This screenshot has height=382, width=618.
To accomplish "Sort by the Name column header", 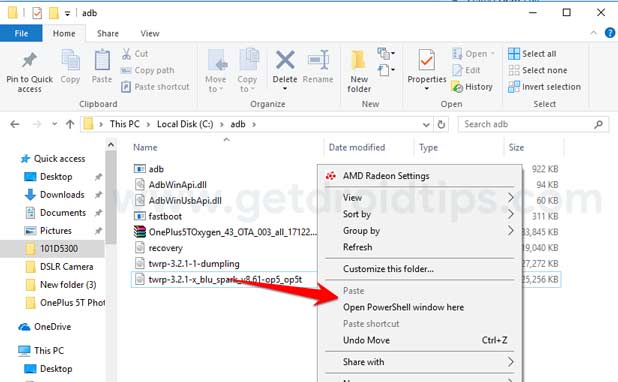I will pyautogui.click(x=145, y=147).
